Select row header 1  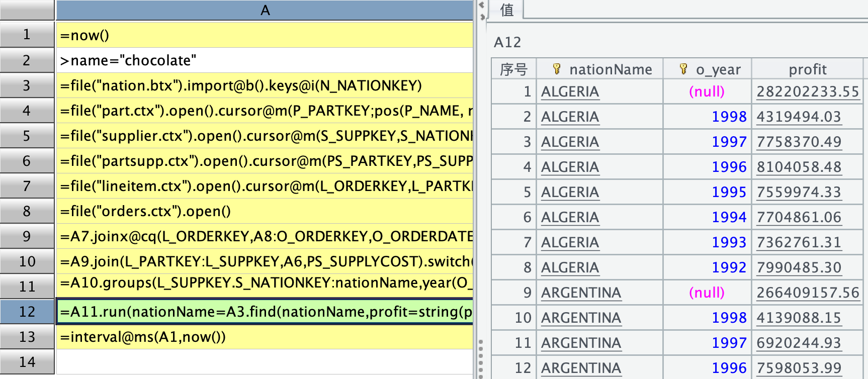click(x=27, y=35)
